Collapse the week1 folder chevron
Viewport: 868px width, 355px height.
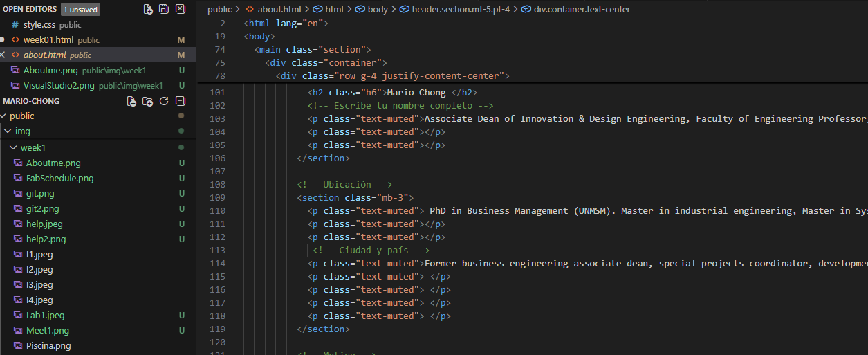click(13, 148)
